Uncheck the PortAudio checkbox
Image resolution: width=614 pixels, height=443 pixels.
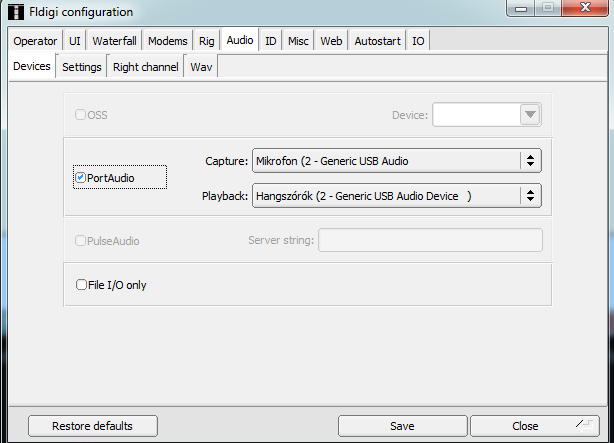coord(81,177)
